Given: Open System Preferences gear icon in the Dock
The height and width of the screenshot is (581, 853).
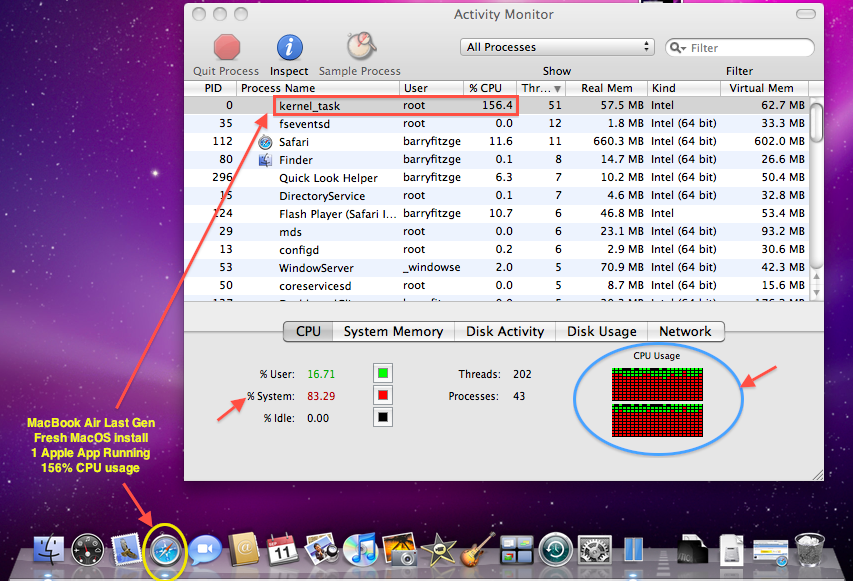Looking at the screenshot, I should (x=595, y=549).
